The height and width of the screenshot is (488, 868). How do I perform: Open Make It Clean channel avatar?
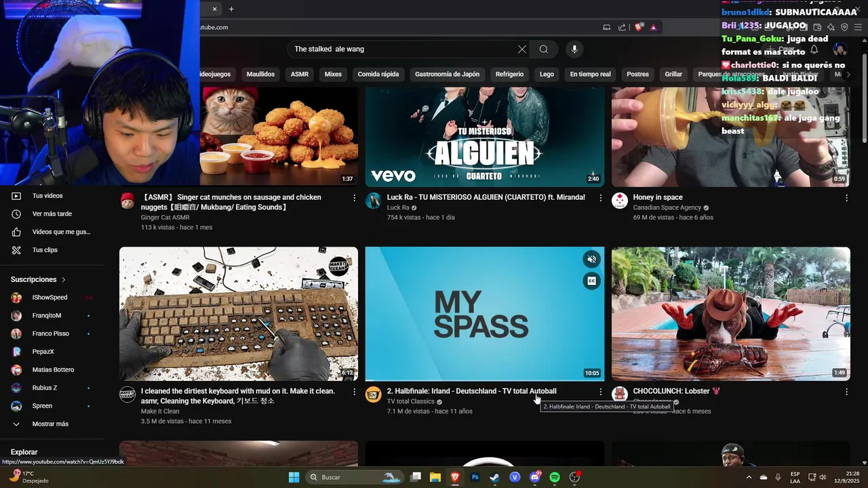coord(127,394)
